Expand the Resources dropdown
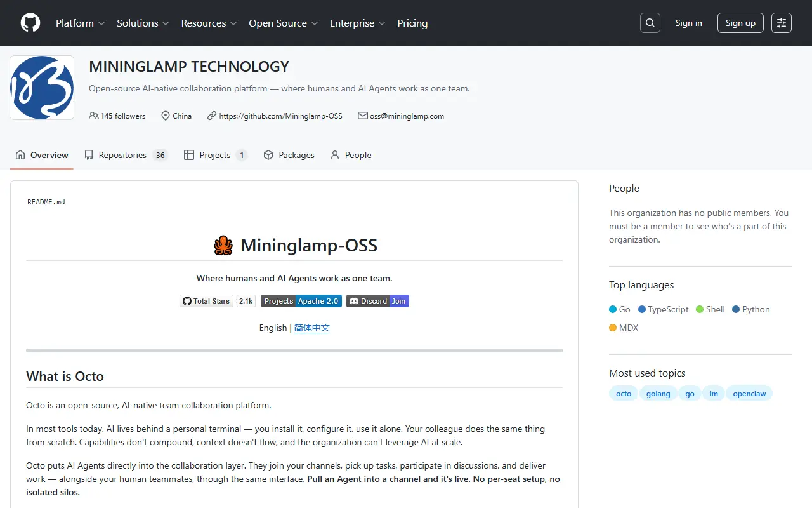Viewport: 812px width, 508px height. tap(209, 23)
